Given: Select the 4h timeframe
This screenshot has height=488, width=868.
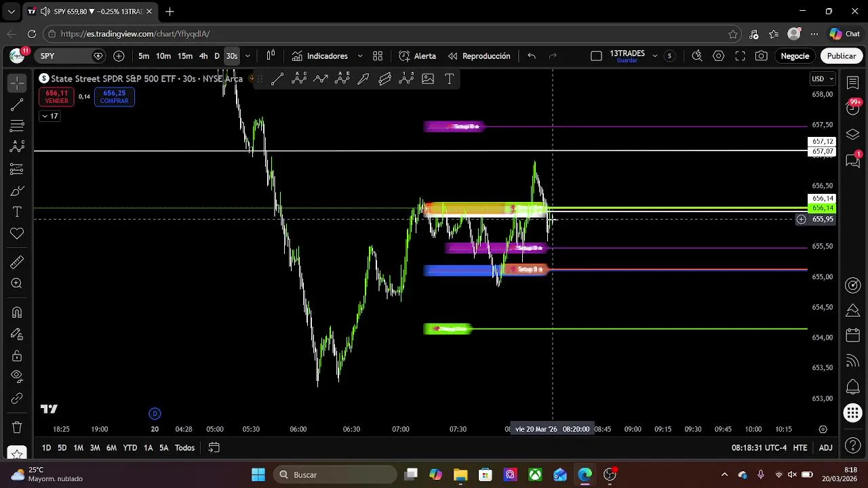Looking at the screenshot, I should point(203,56).
